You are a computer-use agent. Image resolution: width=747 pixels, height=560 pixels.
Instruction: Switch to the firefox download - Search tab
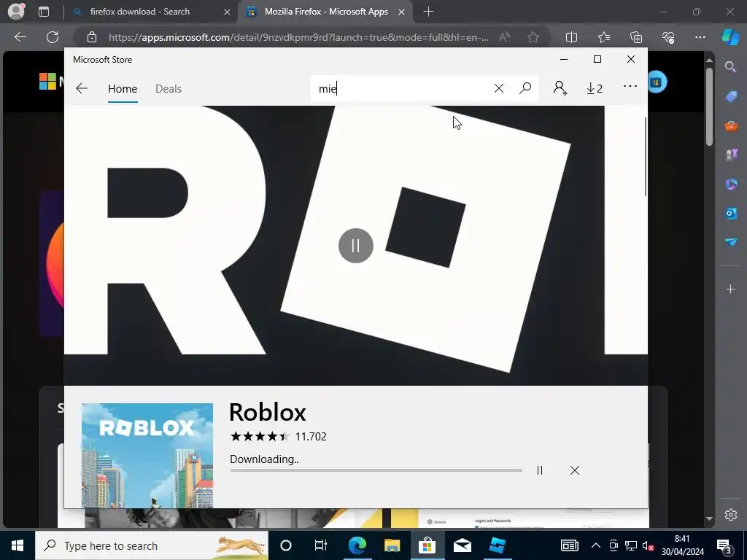140,12
